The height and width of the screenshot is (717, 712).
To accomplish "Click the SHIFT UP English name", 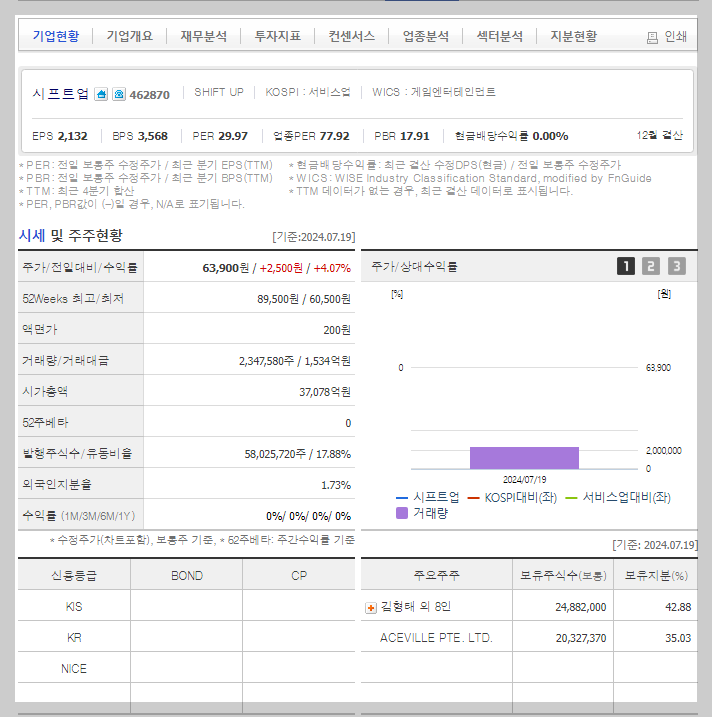I will coord(219,92).
